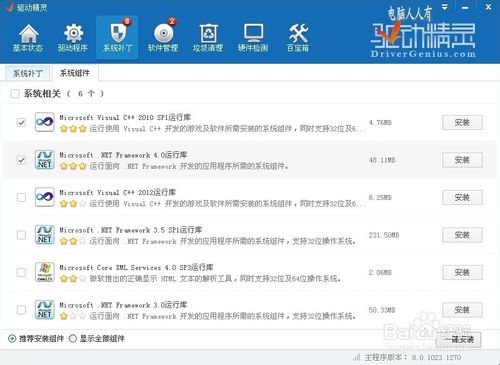The width and height of the screenshot is (500, 365).
Task: Check the Visual C++ 2012 checkbox
Action: 21,197
